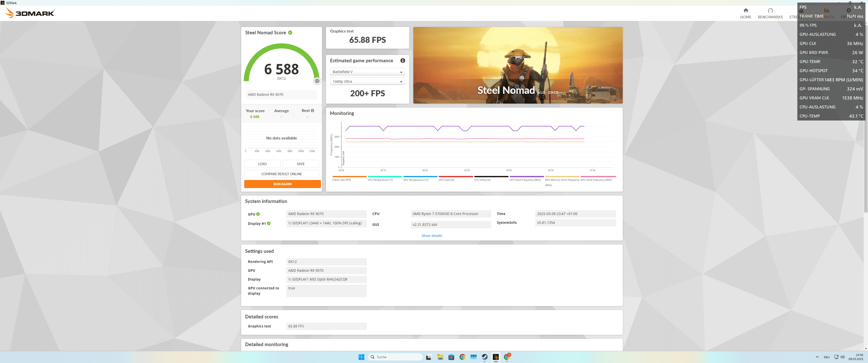
Task: Open the clock and date flyout
Action: (x=856, y=357)
